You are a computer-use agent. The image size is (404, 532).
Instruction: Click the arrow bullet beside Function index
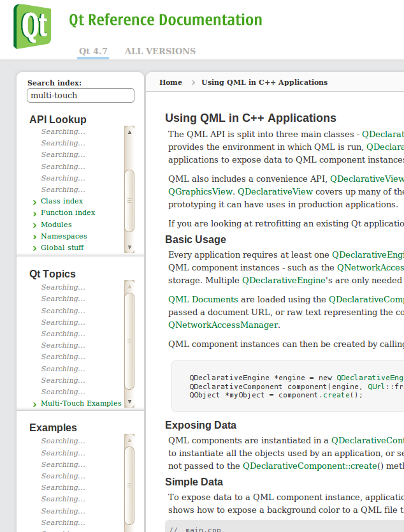tap(34, 214)
